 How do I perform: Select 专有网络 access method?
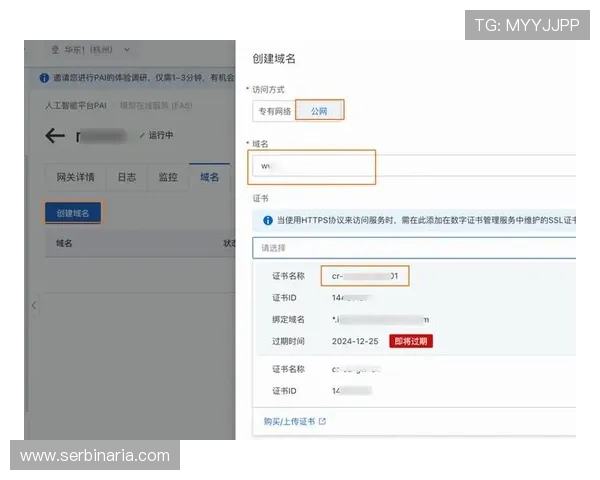(x=274, y=111)
